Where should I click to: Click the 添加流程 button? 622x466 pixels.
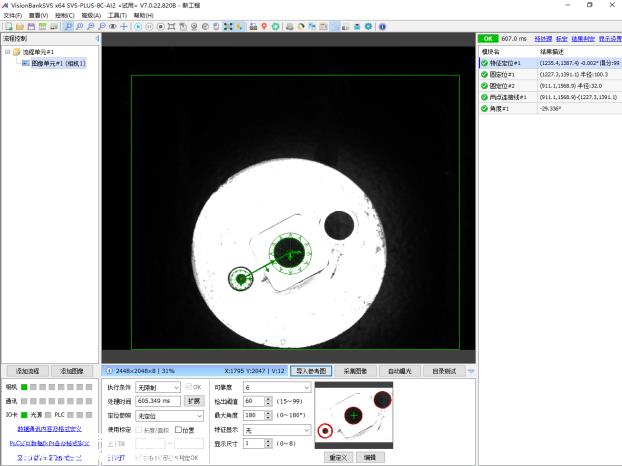point(27,371)
